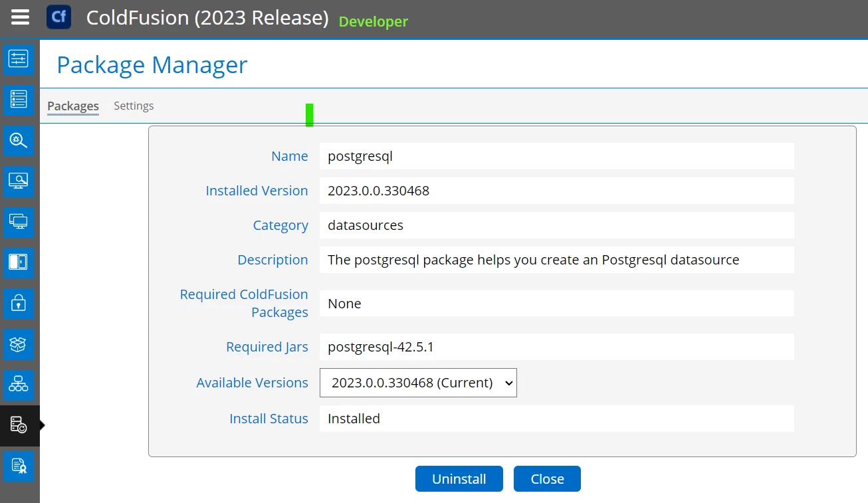Click the Package Manager page heading
868x503 pixels.
(152, 65)
